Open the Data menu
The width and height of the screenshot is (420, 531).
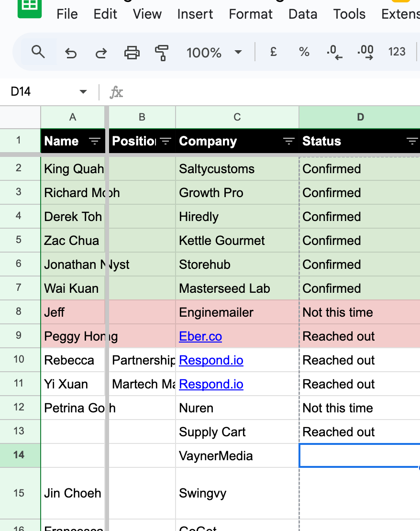303,14
